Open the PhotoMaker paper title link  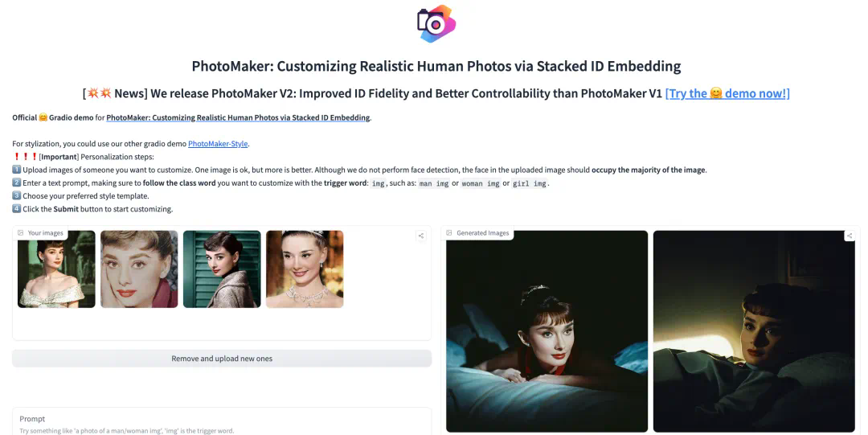pyautogui.click(x=238, y=117)
